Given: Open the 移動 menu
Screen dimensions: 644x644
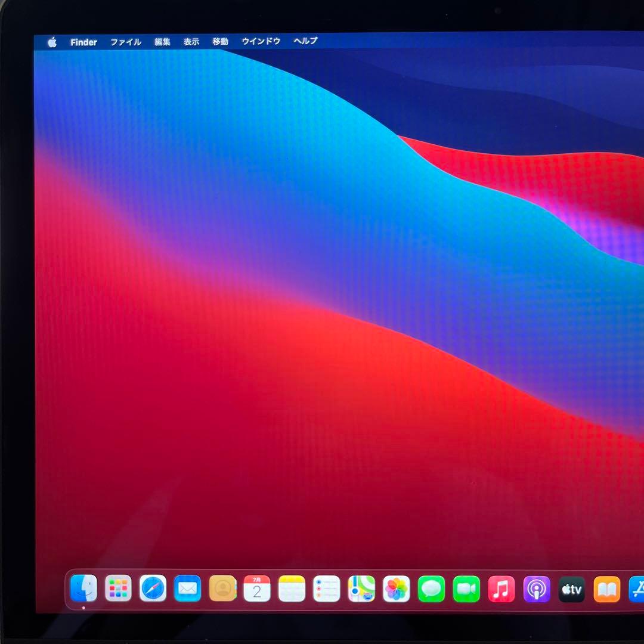Looking at the screenshot, I should point(220,42).
